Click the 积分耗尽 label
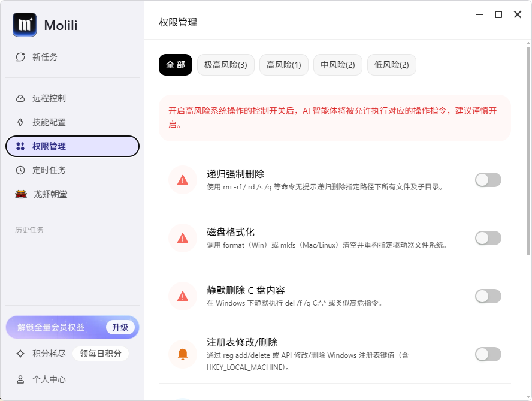 [x=49, y=354]
